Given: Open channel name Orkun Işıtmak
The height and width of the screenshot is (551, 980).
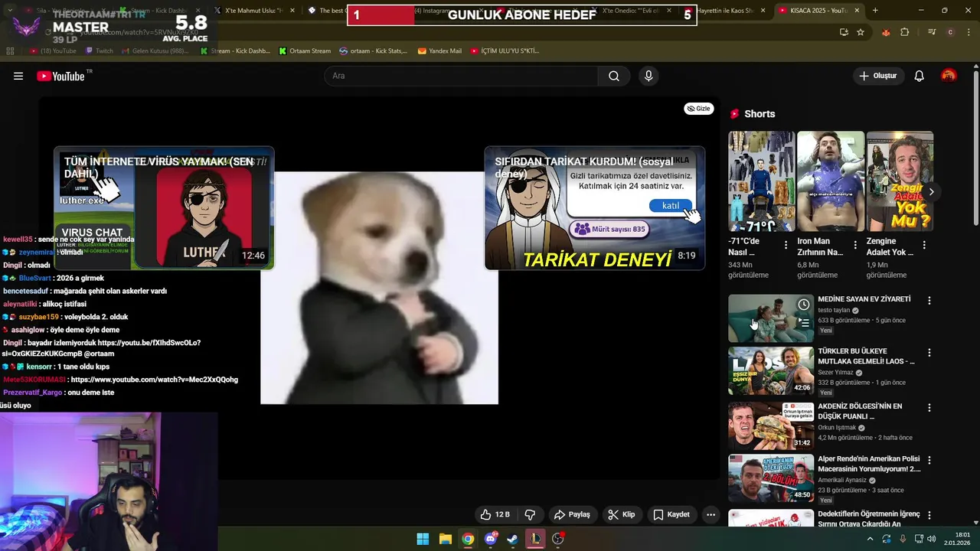Looking at the screenshot, I should (837, 428).
